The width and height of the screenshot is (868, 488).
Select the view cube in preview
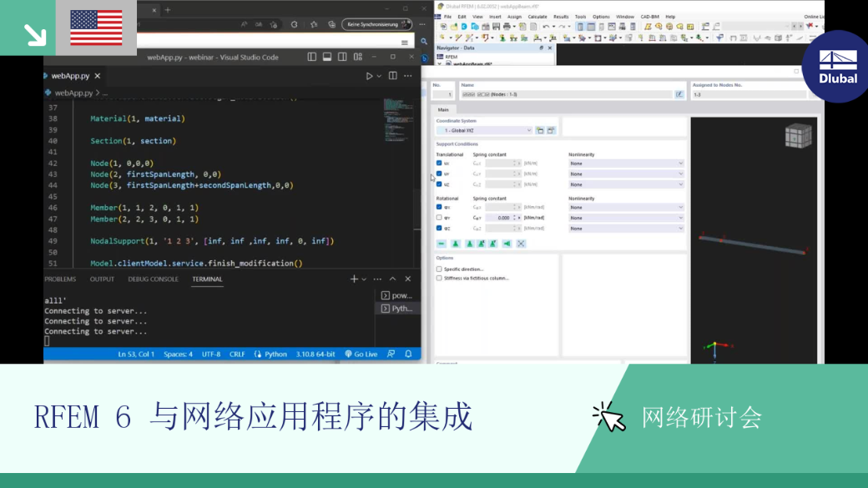coord(798,136)
